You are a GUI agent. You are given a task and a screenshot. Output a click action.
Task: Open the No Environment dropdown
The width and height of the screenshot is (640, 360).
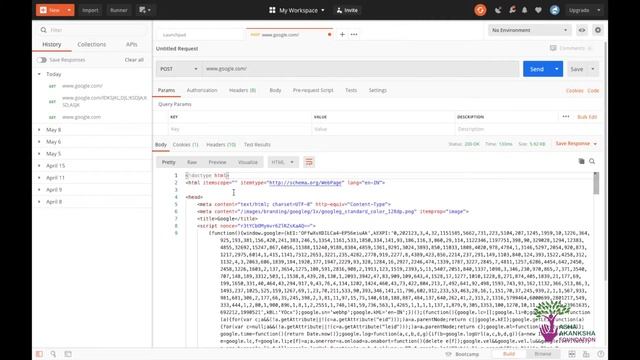529,30
